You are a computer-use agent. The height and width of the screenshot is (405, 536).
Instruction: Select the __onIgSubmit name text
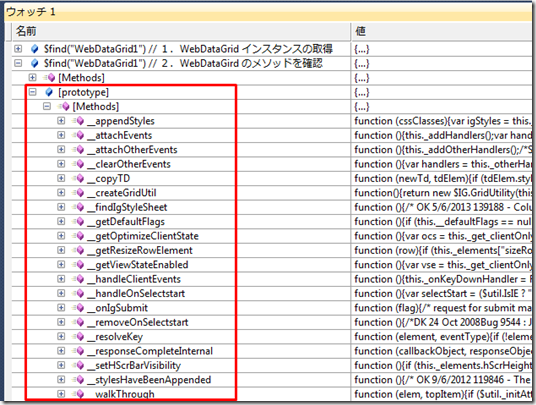tap(118, 308)
